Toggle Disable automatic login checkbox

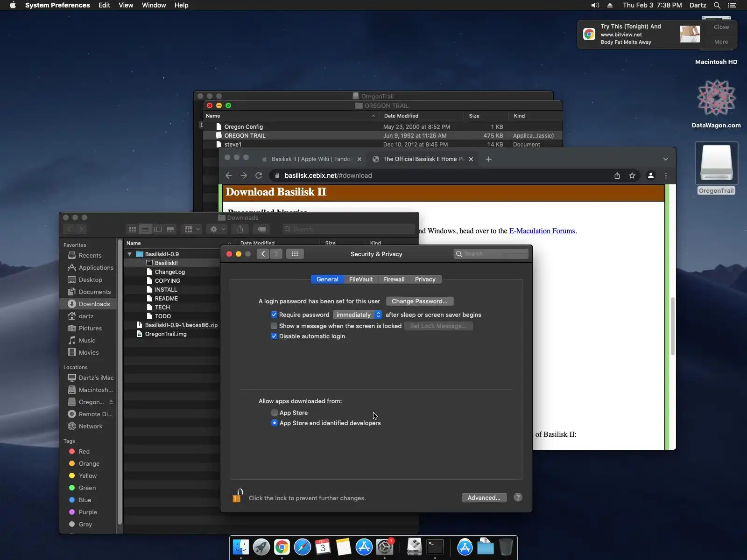click(274, 336)
